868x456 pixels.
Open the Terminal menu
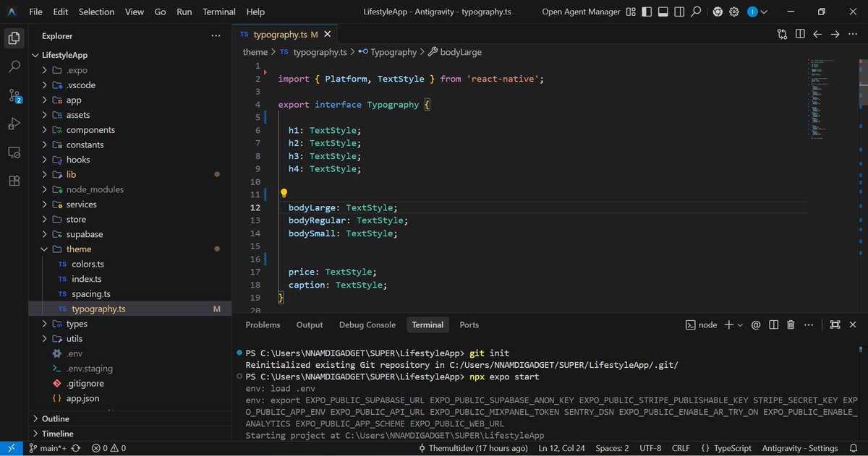(218, 12)
